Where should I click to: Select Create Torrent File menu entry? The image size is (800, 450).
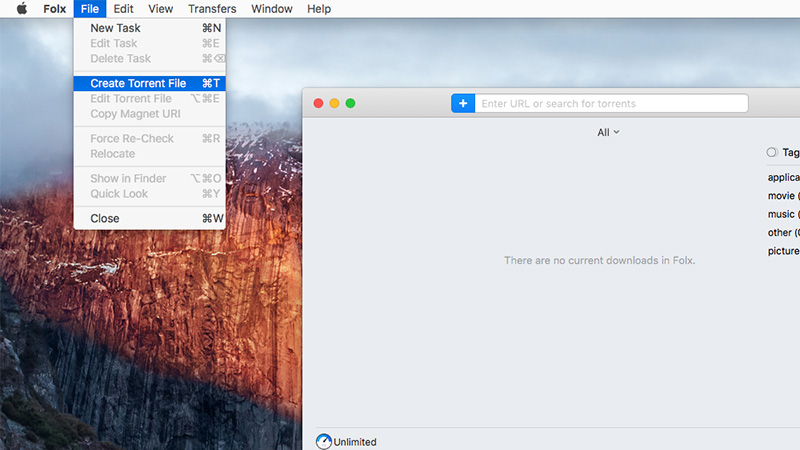[x=149, y=83]
